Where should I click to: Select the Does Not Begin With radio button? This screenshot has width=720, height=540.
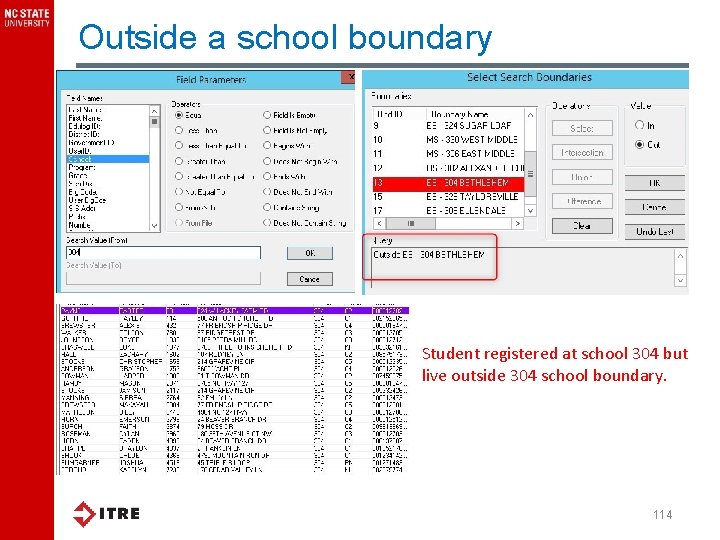267,161
